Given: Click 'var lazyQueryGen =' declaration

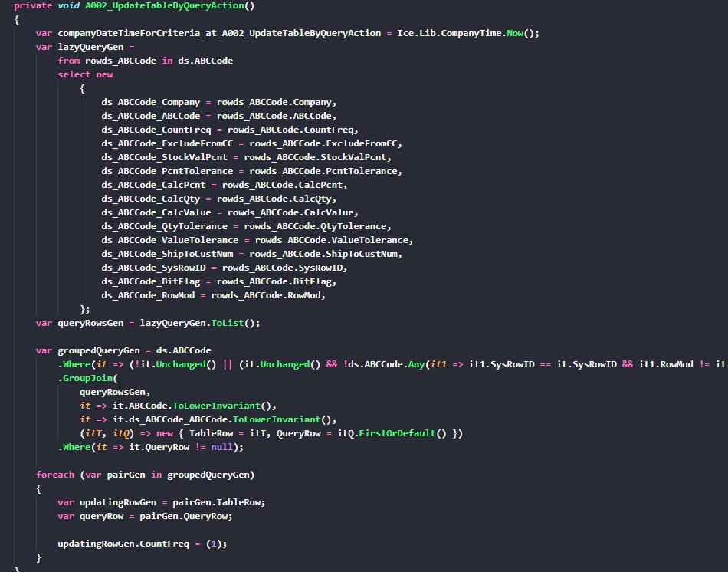Looking at the screenshot, I should (85, 47).
